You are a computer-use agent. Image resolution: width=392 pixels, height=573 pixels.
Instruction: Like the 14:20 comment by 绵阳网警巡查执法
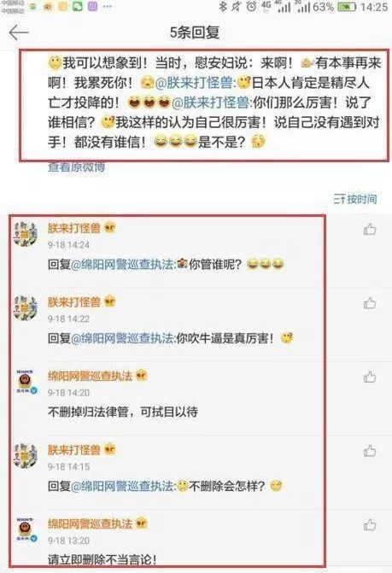point(369,377)
